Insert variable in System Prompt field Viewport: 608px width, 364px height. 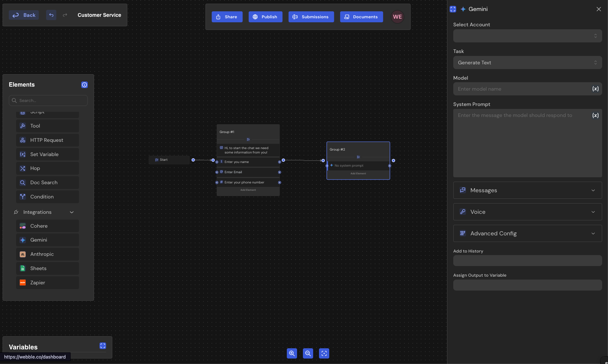(x=595, y=115)
